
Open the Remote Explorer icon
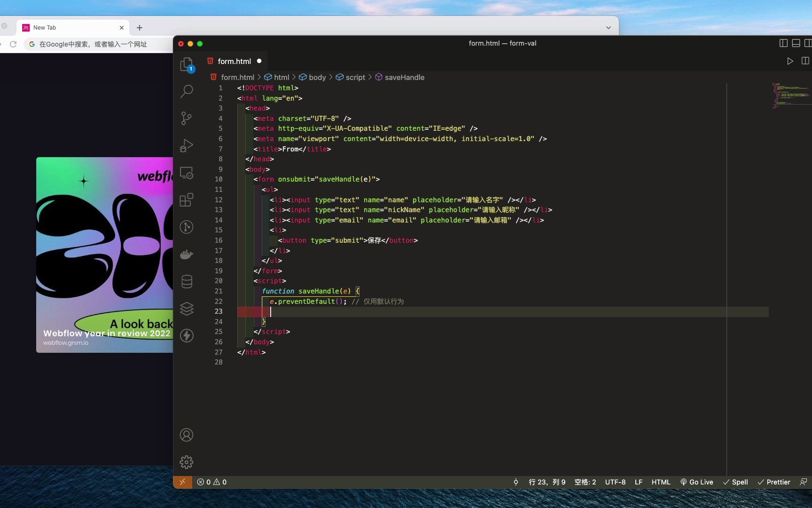click(x=187, y=173)
